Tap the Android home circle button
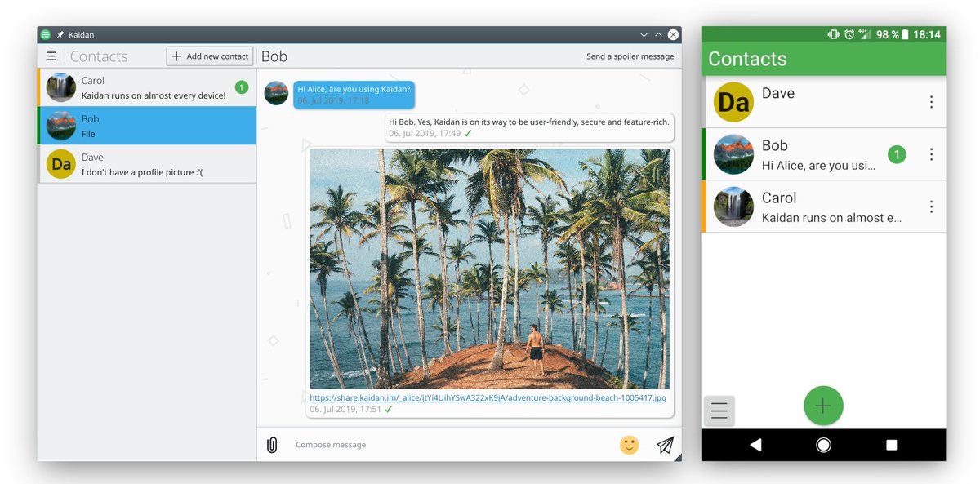Image resolution: width=980 pixels, height=484 pixels. click(823, 445)
